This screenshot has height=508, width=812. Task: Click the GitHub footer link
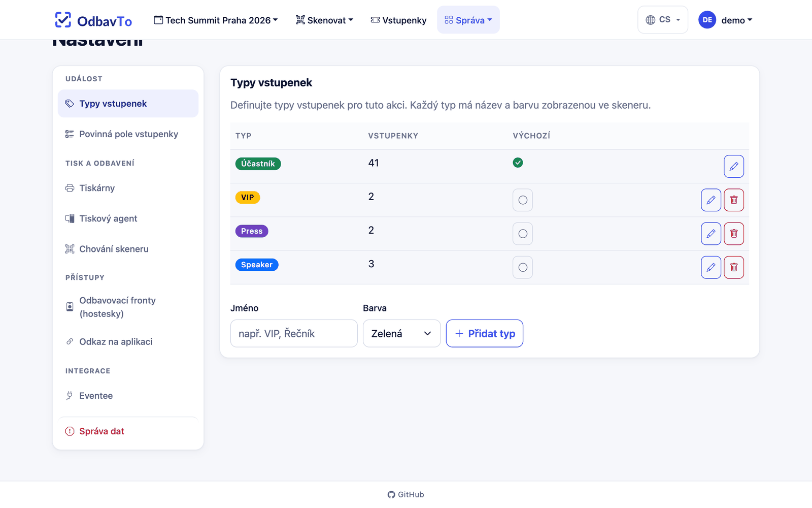(405, 495)
